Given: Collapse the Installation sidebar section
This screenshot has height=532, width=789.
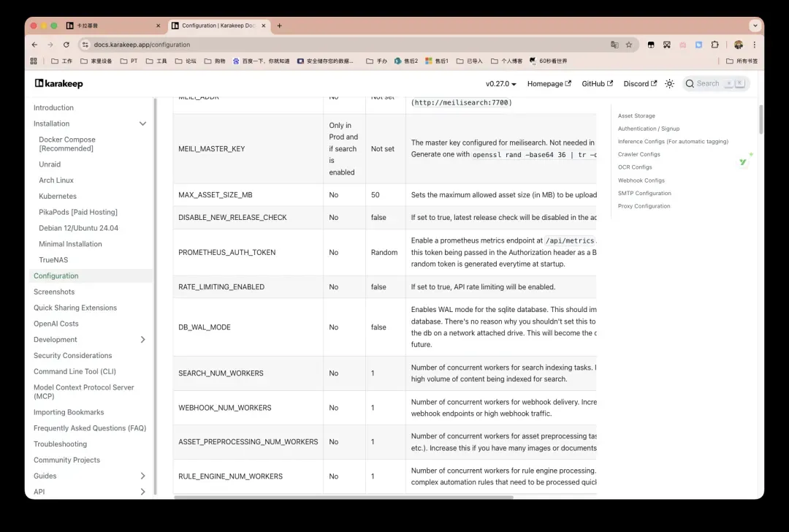Looking at the screenshot, I should [142, 124].
